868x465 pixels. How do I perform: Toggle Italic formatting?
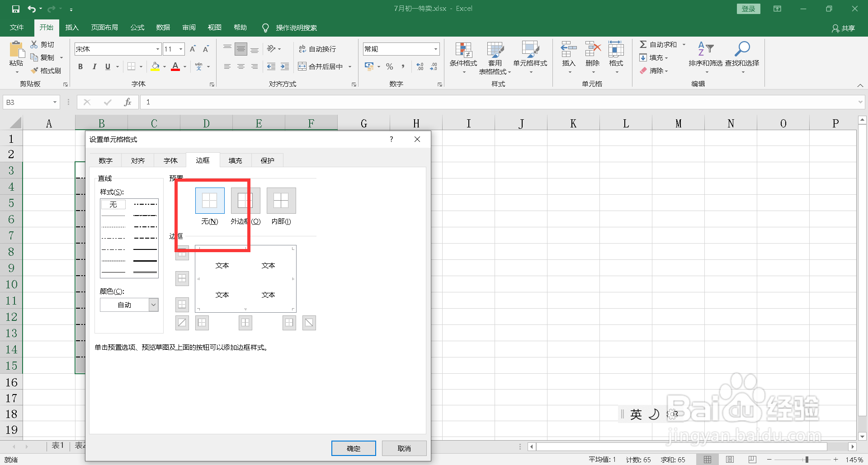pyautogui.click(x=94, y=66)
